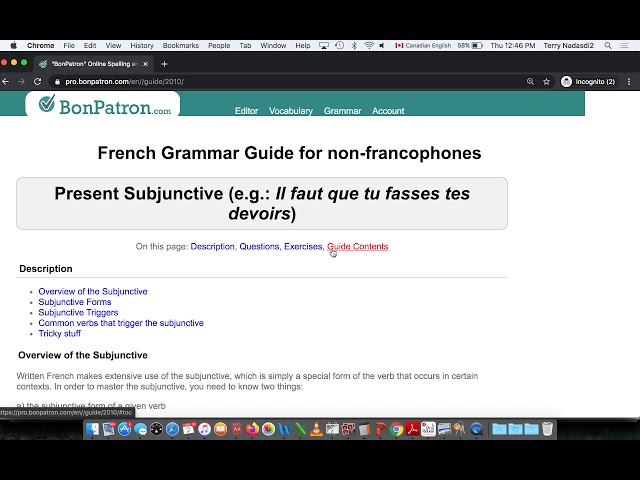Open the Guide Contents link

[358, 247]
